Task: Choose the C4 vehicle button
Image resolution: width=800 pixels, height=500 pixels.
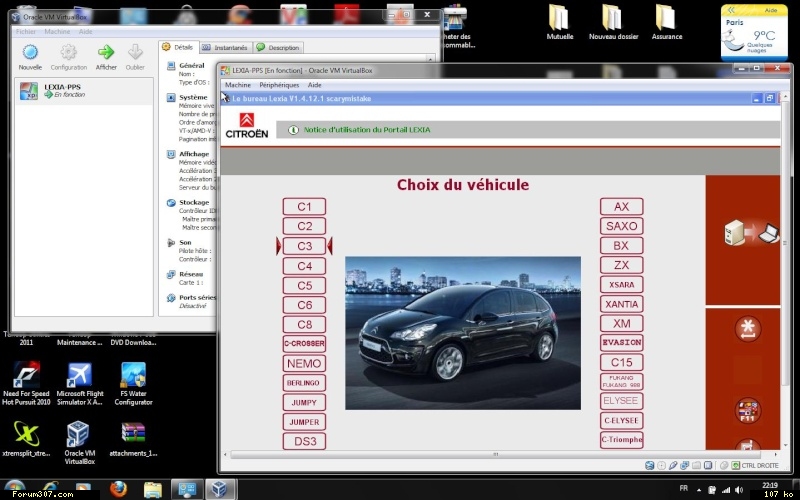Action: [x=304, y=266]
